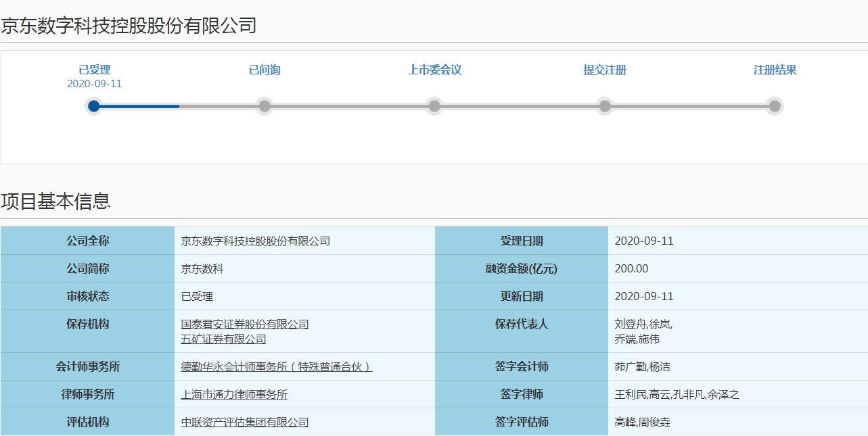Click the names 王利民,高云,孔非凡,余泽之
Viewport: 868px width, 436px height.
[x=677, y=395]
